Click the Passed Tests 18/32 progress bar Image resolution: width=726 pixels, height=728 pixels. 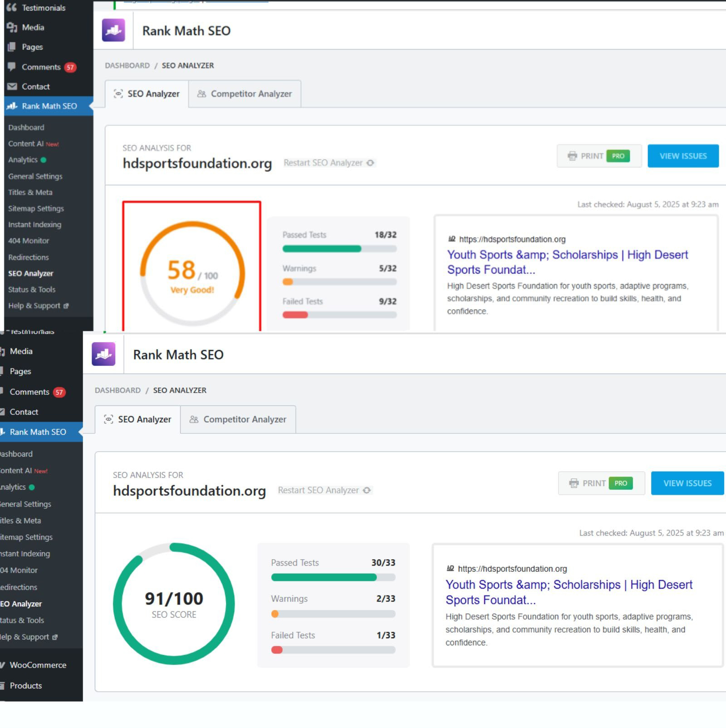(x=339, y=249)
